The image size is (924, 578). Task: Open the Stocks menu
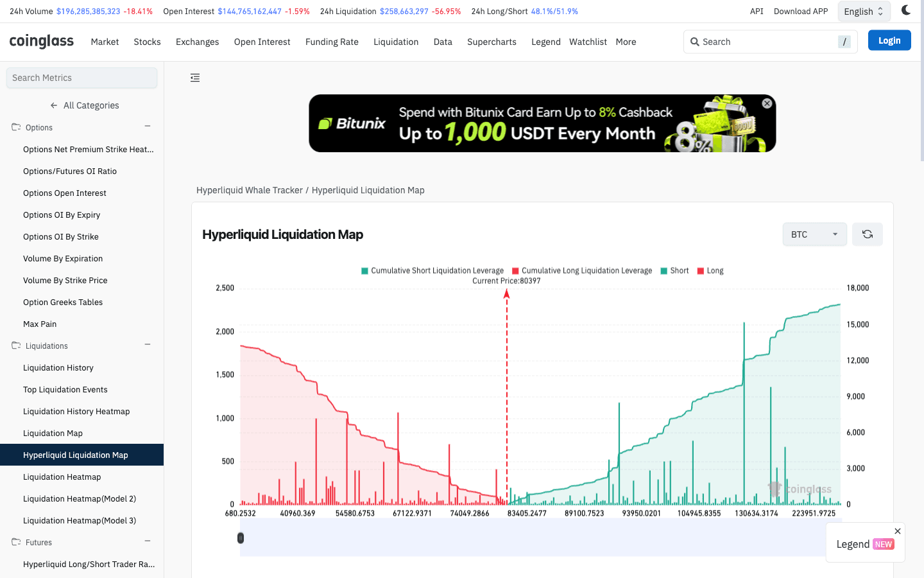click(147, 42)
